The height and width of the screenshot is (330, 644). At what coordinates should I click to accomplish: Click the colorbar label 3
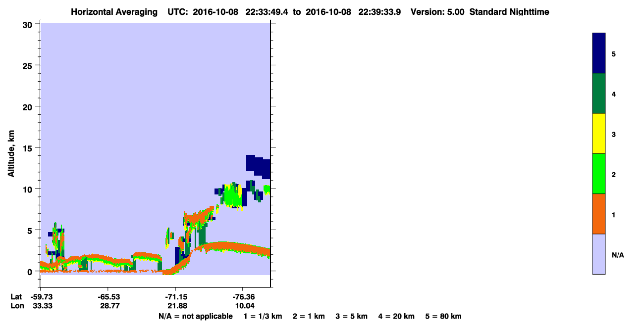pos(614,134)
